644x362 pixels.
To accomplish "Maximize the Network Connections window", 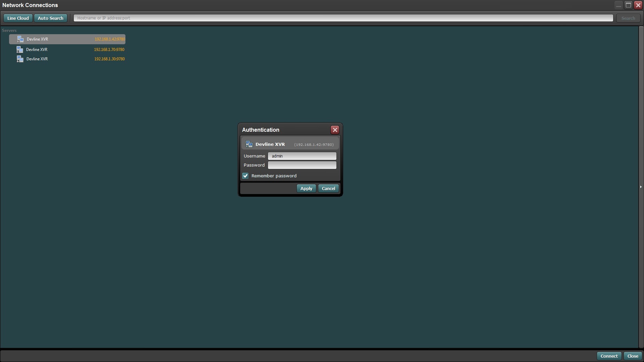I will tap(628, 5).
